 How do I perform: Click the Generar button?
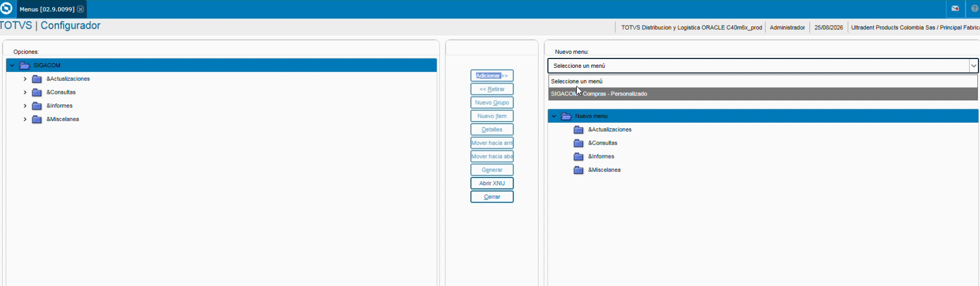[492, 170]
